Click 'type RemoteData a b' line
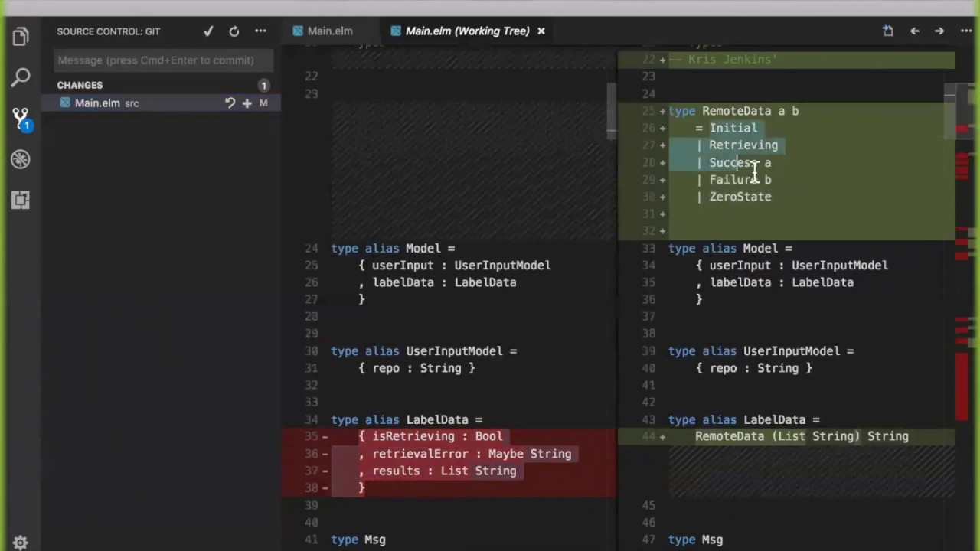The height and width of the screenshot is (551, 980). [x=733, y=111]
